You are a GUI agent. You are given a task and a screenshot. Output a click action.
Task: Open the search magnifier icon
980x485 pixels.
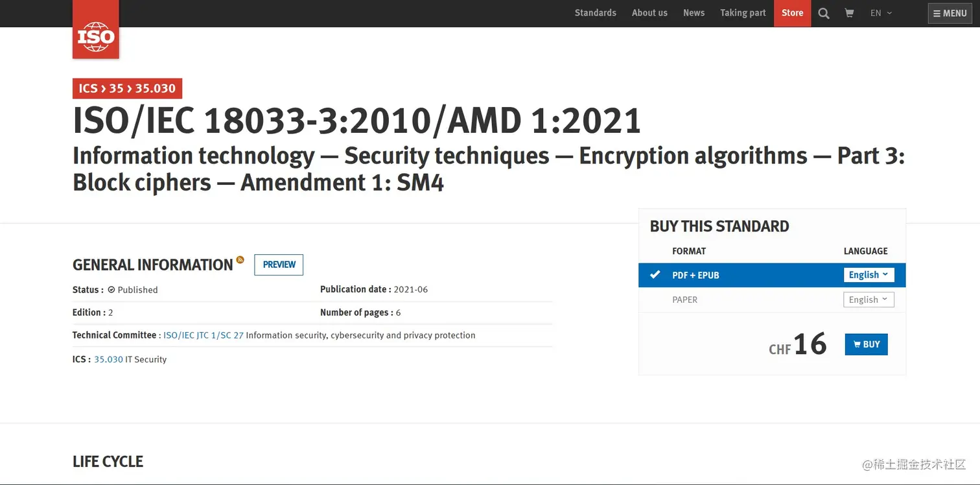pos(824,13)
